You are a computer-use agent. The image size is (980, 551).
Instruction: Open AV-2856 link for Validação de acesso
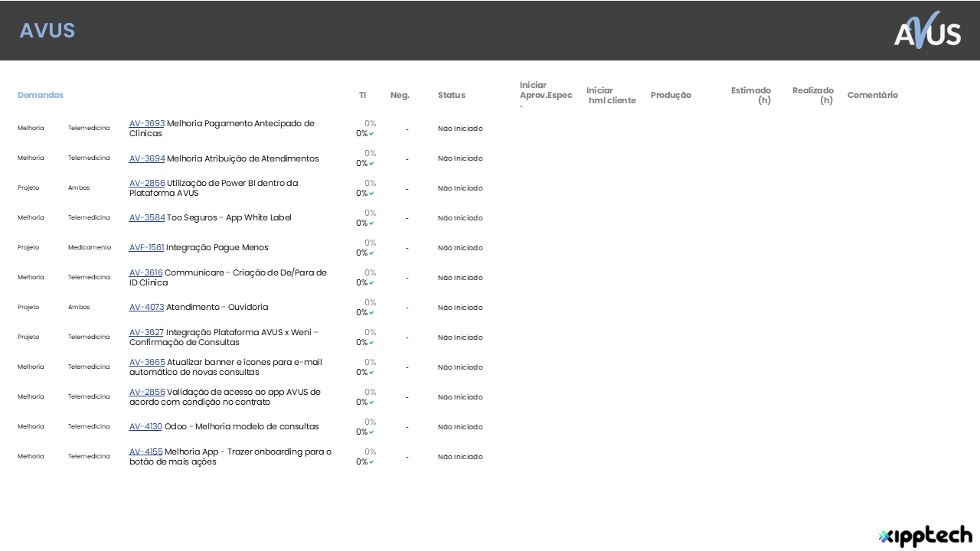tap(147, 392)
